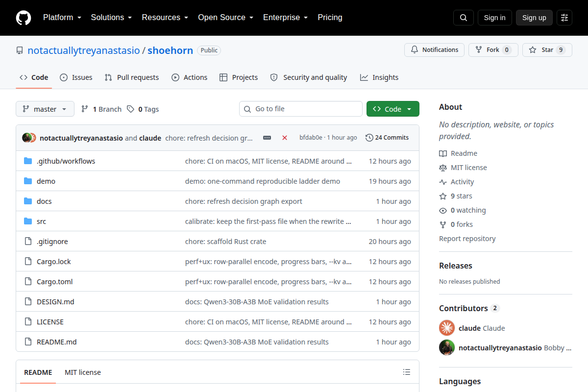
Task: Click the file icon beside LICENSE
Action: tap(28, 322)
